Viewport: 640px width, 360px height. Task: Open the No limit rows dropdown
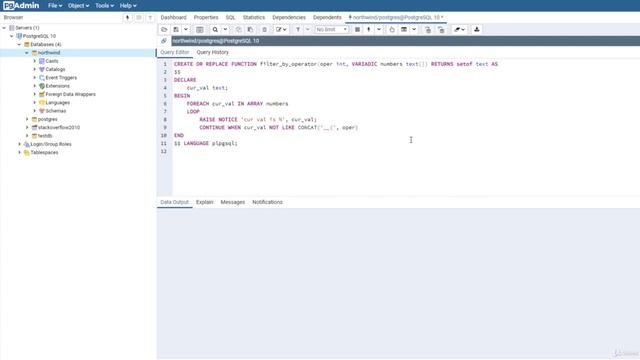click(331, 29)
